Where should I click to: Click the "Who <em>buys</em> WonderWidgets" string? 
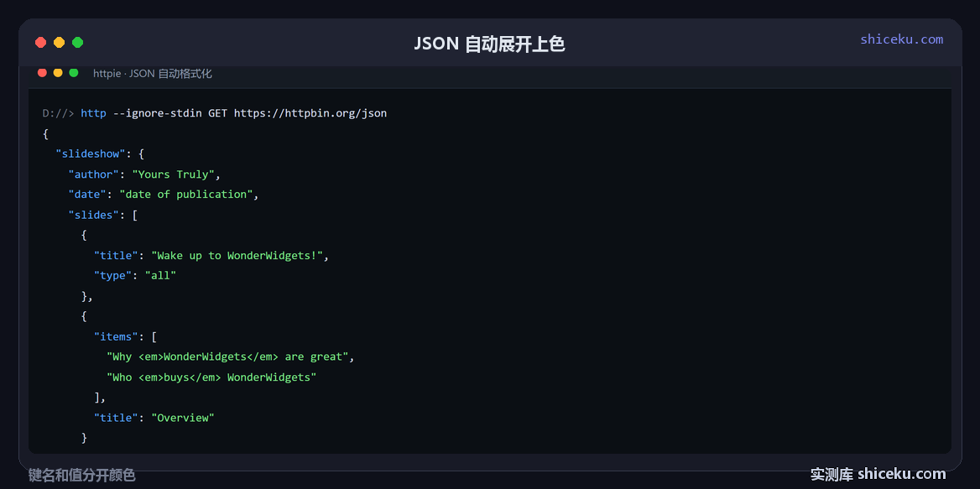pyautogui.click(x=211, y=377)
